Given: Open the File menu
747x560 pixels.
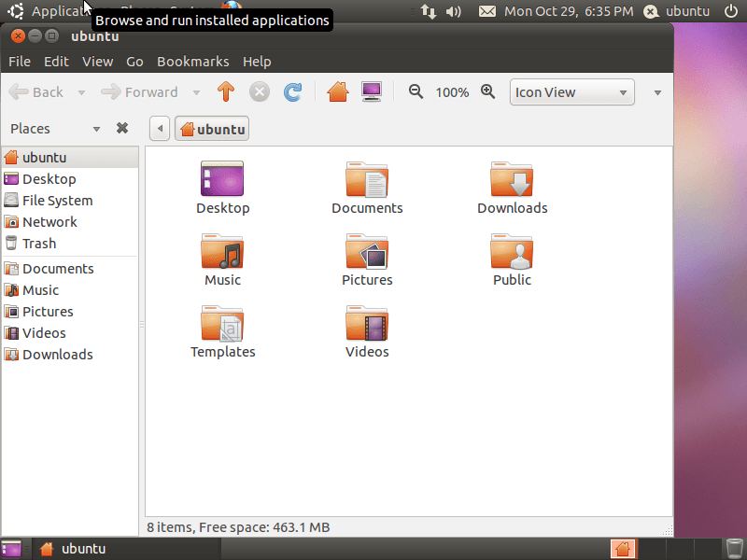Looking at the screenshot, I should tap(20, 62).
